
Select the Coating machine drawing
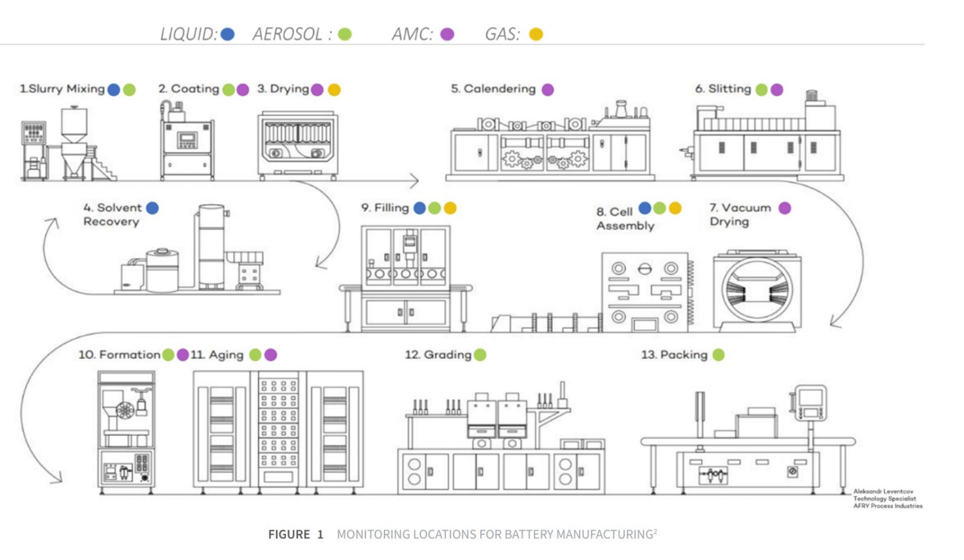coord(187,143)
